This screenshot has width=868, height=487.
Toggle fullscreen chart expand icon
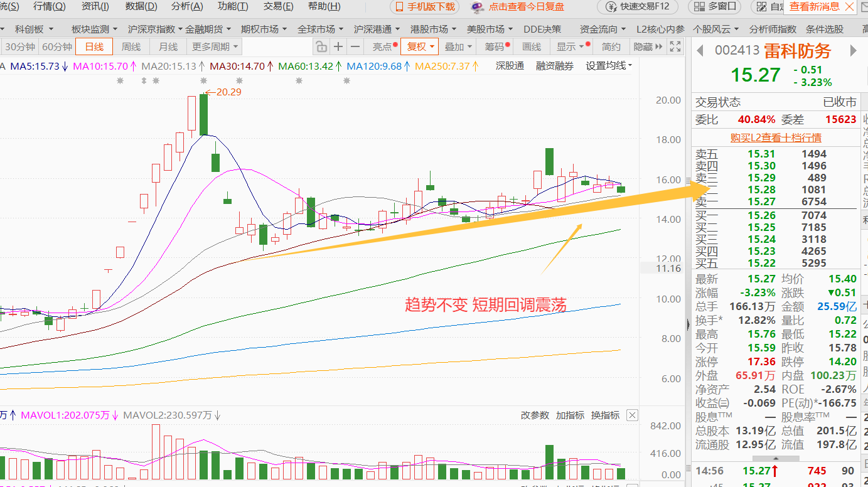675,47
